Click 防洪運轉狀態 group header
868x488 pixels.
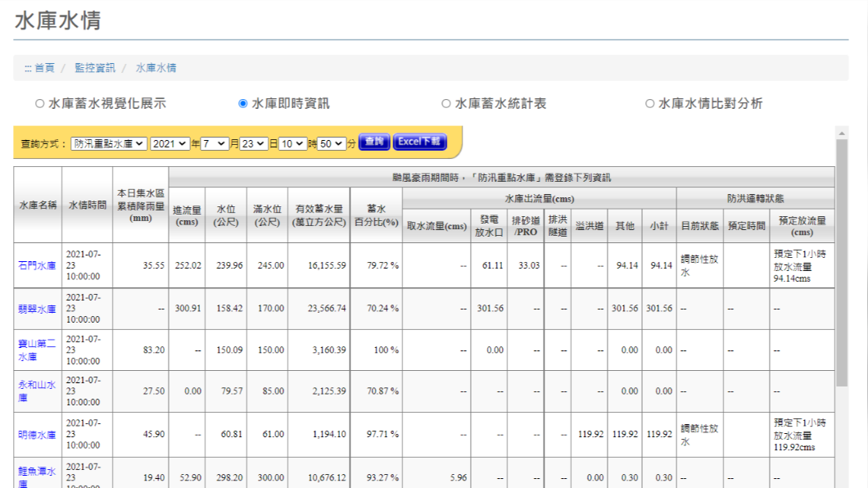pyautogui.click(x=755, y=199)
